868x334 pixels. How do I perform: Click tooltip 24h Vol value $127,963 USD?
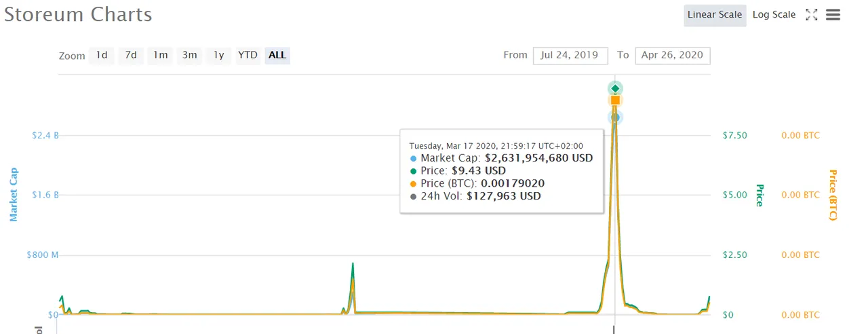[504, 196]
